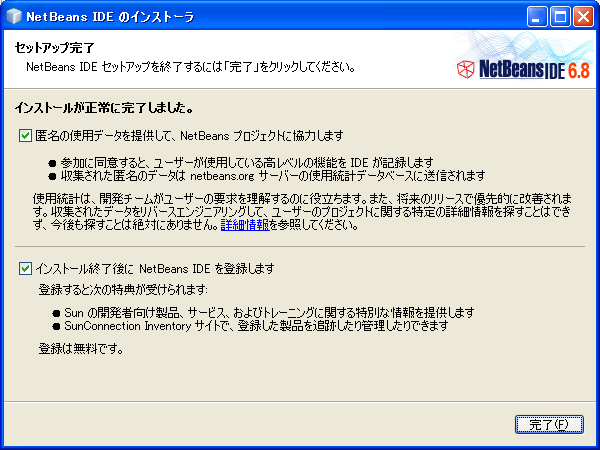Image resolution: width=600 pixels, height=450 pixels.
Task: Click the NetBeans IDE 6.8 logo text
Action: pyautogui.click(x=535, y=69)
